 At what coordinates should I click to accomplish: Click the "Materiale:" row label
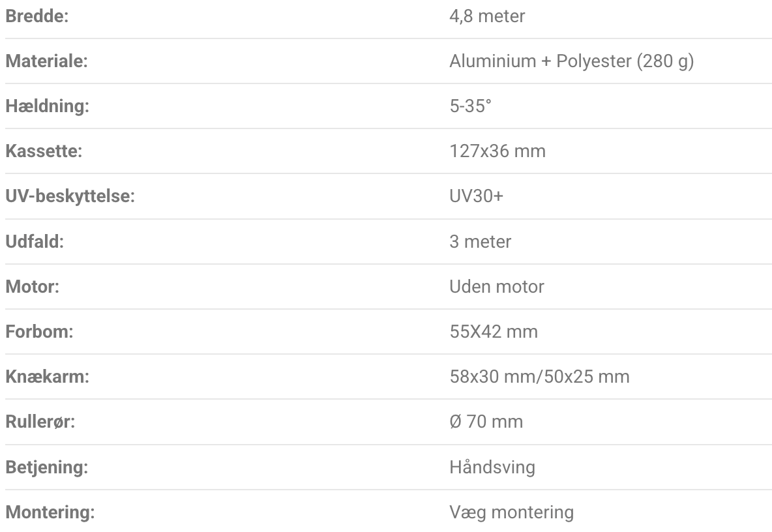tap(46, 61)
